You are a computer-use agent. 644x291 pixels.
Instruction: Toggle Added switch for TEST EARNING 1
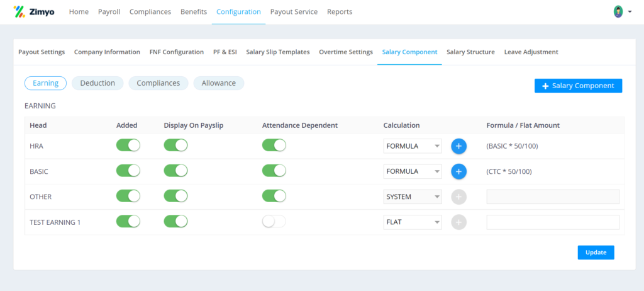pyautogui.click(x=128, y=222)
